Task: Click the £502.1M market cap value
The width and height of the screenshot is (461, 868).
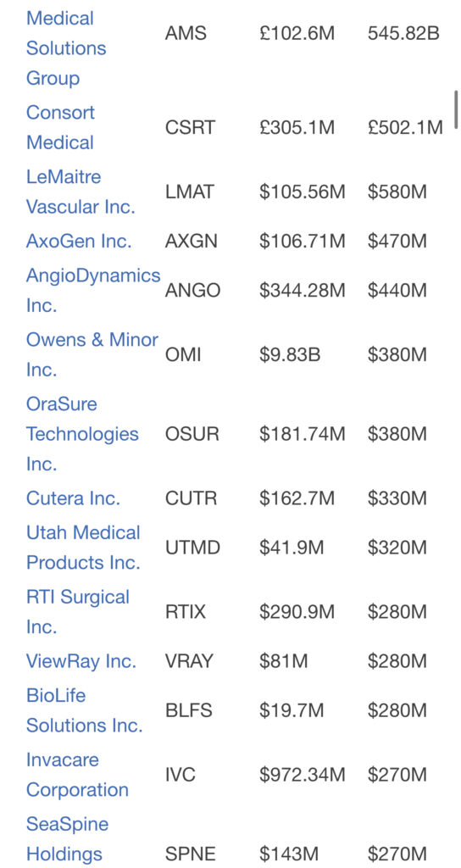Action: [405, 127]
